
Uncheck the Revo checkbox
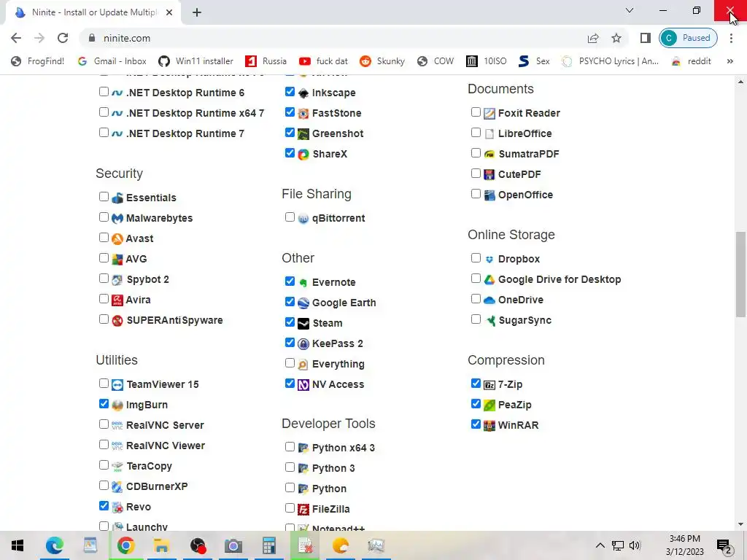(104, 506)
